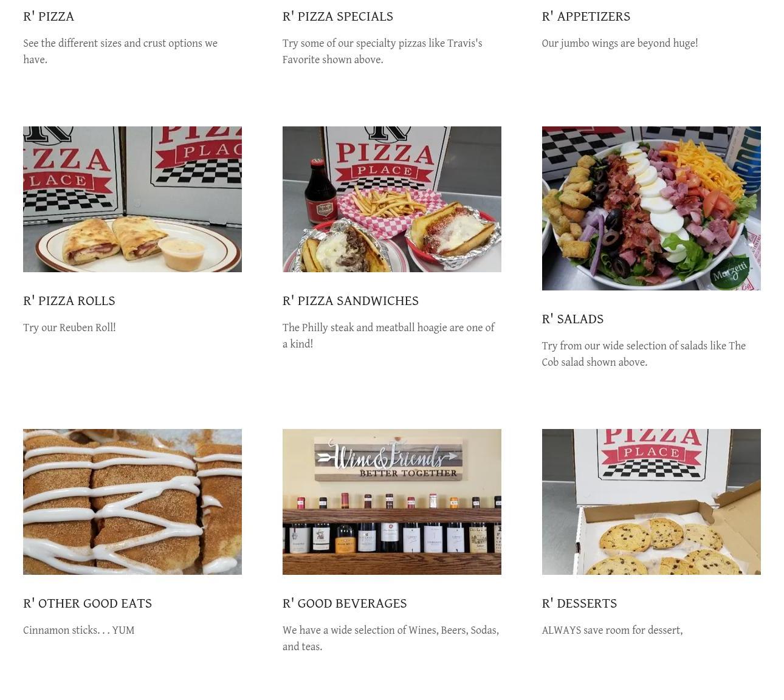Open the R' Pizza Rolls heading
The height and width of the screenshot is (700, 784).
point(69,301)
